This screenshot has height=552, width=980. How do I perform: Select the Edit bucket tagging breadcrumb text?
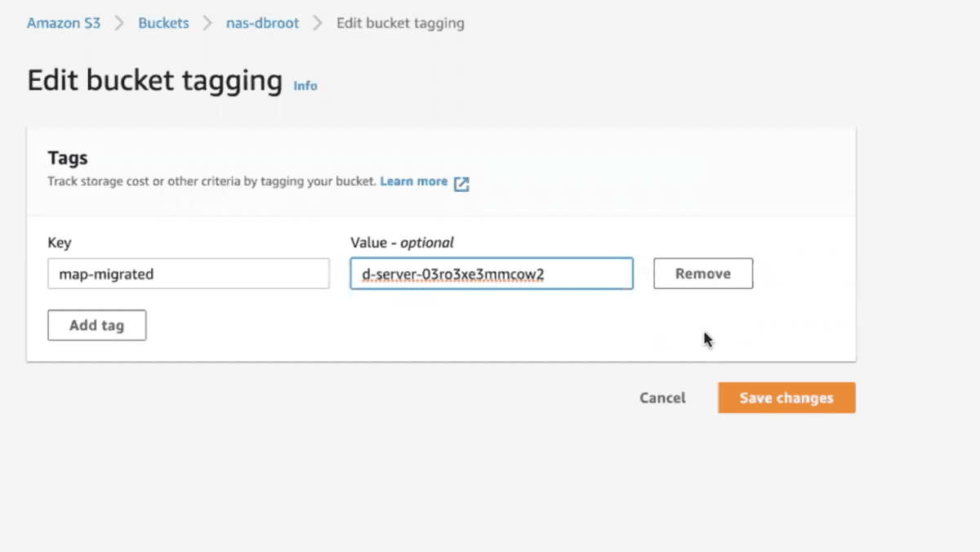click(x=400, y=23)
